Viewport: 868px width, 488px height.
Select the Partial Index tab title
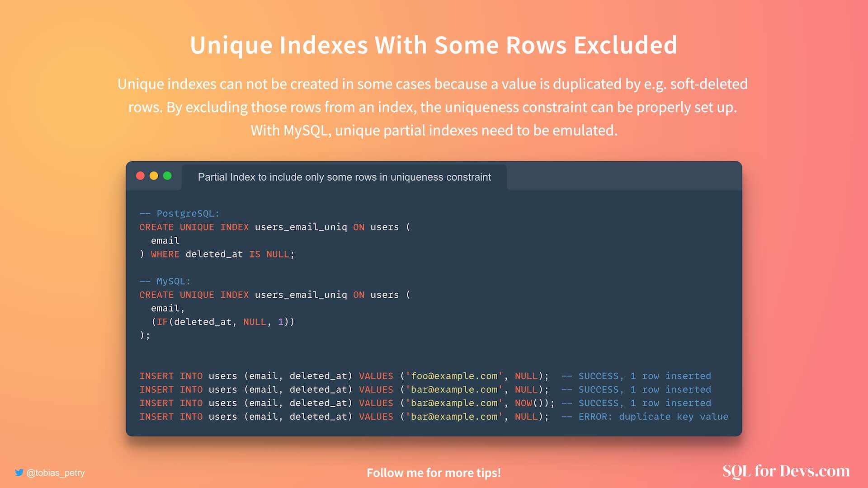pyautogui.click(x=344, y=177)
